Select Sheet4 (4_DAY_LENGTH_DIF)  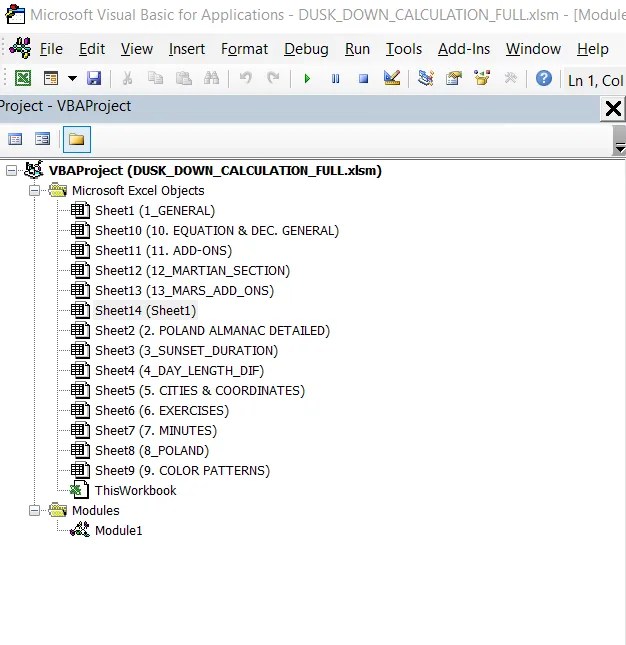click(x=179, y=371)
